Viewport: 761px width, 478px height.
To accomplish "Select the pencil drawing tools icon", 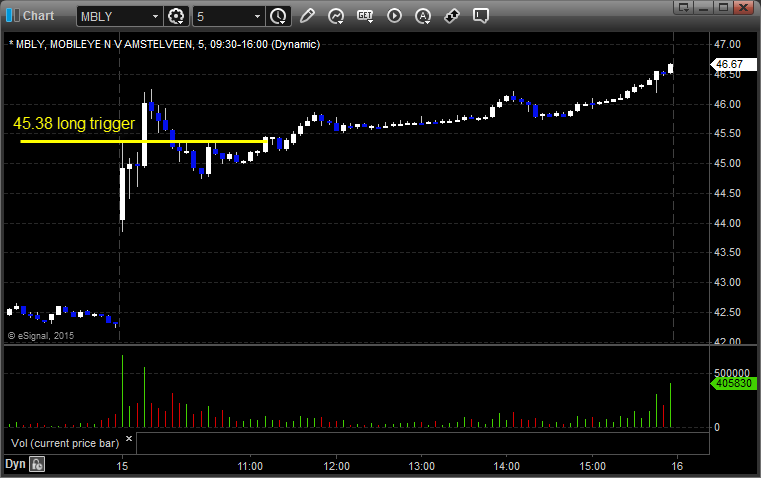I will click(307, 16).
